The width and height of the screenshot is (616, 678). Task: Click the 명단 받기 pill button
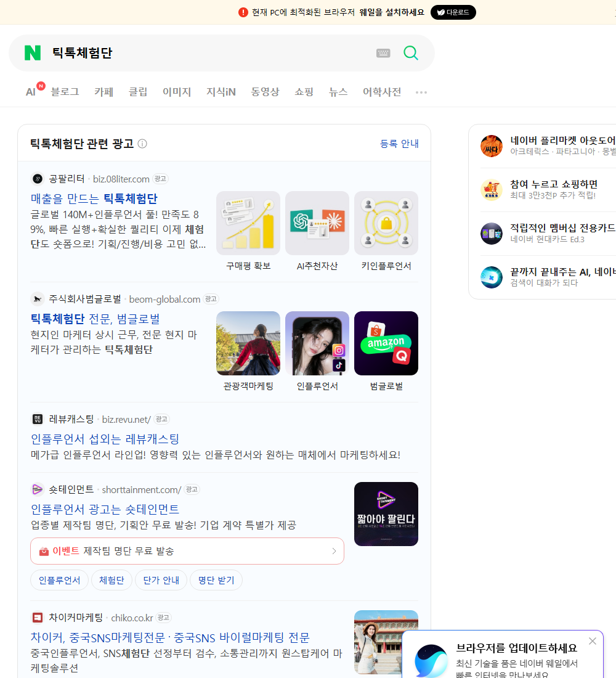point(216,580)
